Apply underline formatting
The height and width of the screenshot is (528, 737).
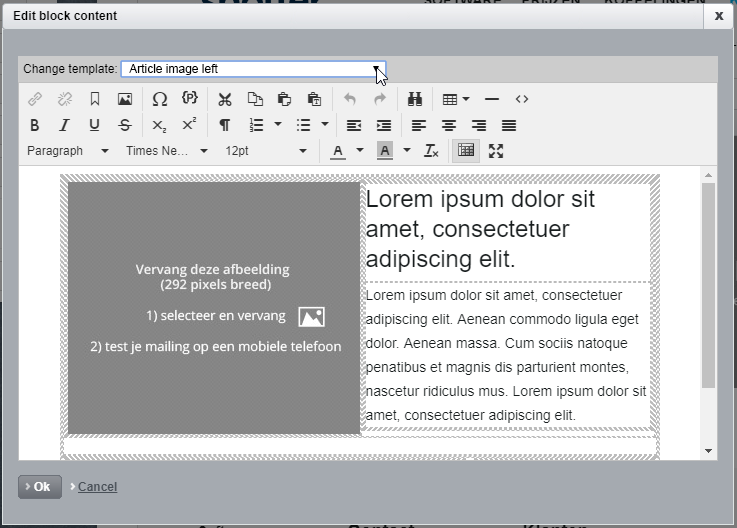pos(94,125)
